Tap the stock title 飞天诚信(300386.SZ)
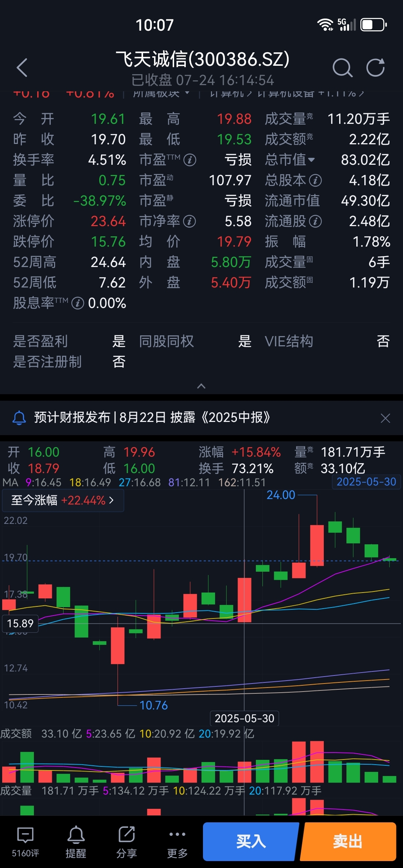This screenshot has width=403, height=868. pyautogui.click(x=203, y=59)
